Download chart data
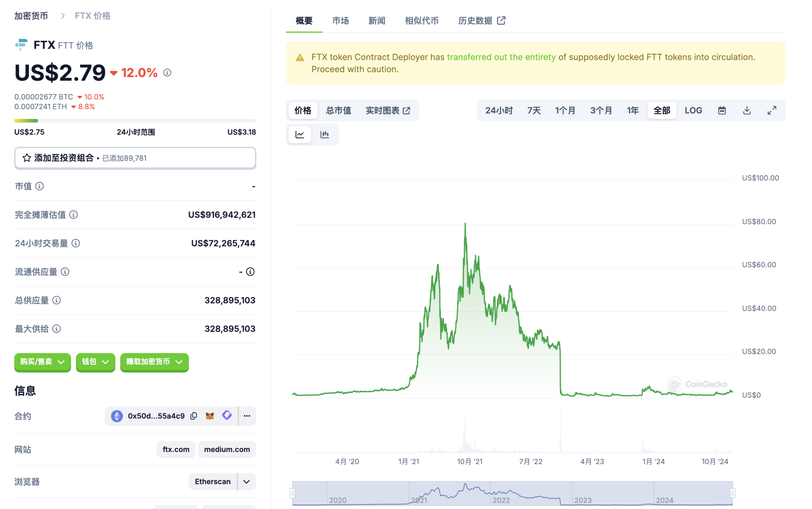Screen dimensions: 812x509 (747, 110)
